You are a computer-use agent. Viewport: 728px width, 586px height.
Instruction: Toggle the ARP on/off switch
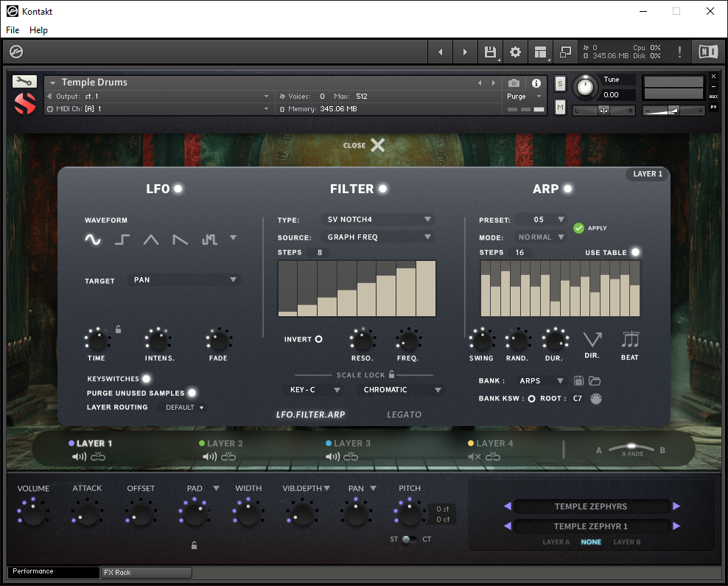tap(568, 189)
